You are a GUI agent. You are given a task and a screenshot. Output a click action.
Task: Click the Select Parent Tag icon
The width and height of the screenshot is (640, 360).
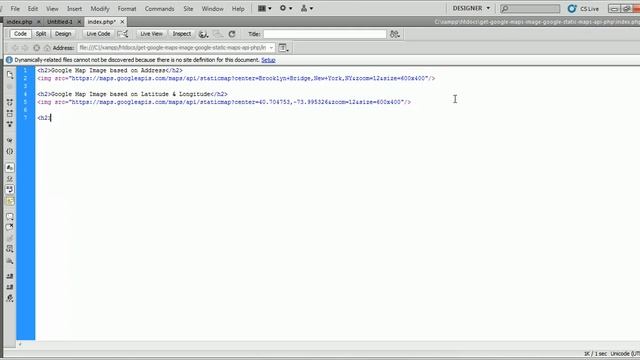10,140
